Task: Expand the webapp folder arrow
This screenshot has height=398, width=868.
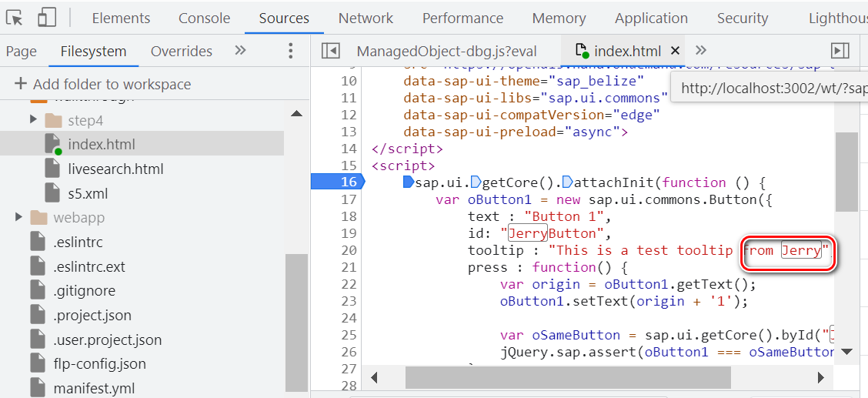Action: [19, 216]
